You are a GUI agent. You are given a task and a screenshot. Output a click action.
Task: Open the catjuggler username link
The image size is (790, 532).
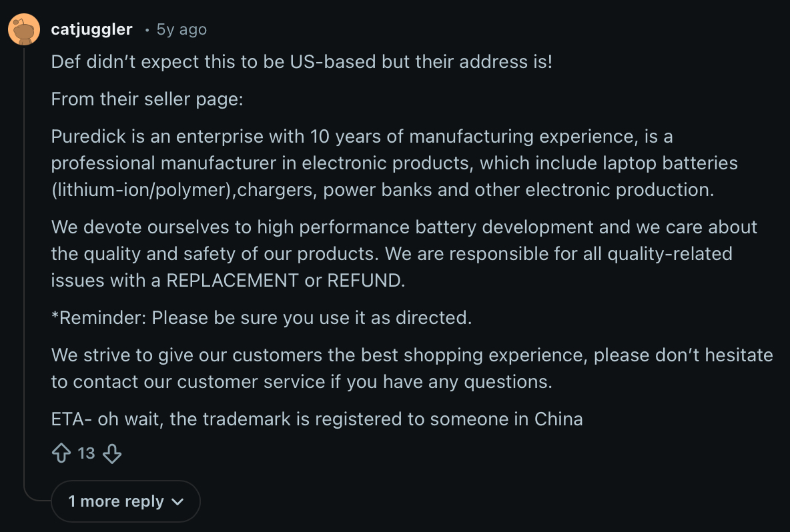point(91,30)
